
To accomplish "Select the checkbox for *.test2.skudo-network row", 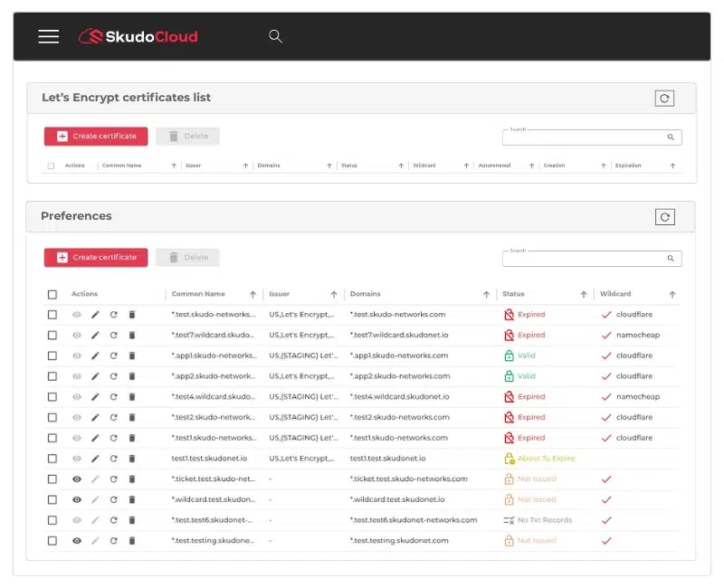I will pos(52,417).
